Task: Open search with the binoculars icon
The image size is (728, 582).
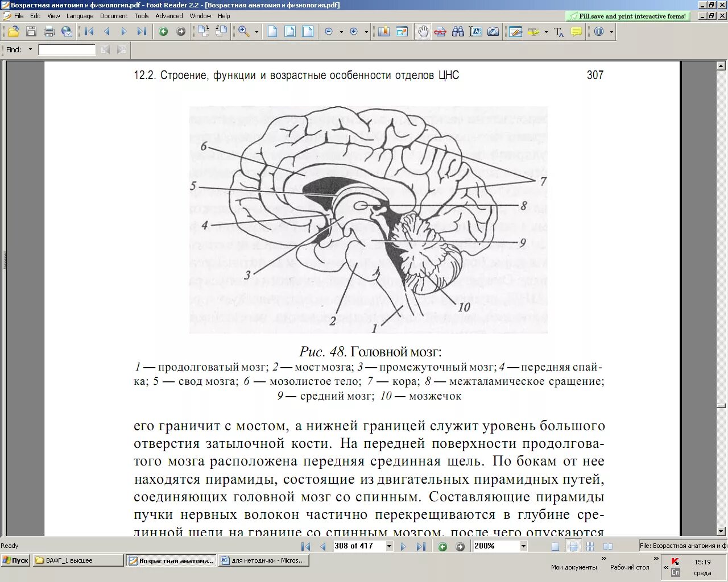Action: click(x=458, y=32)
